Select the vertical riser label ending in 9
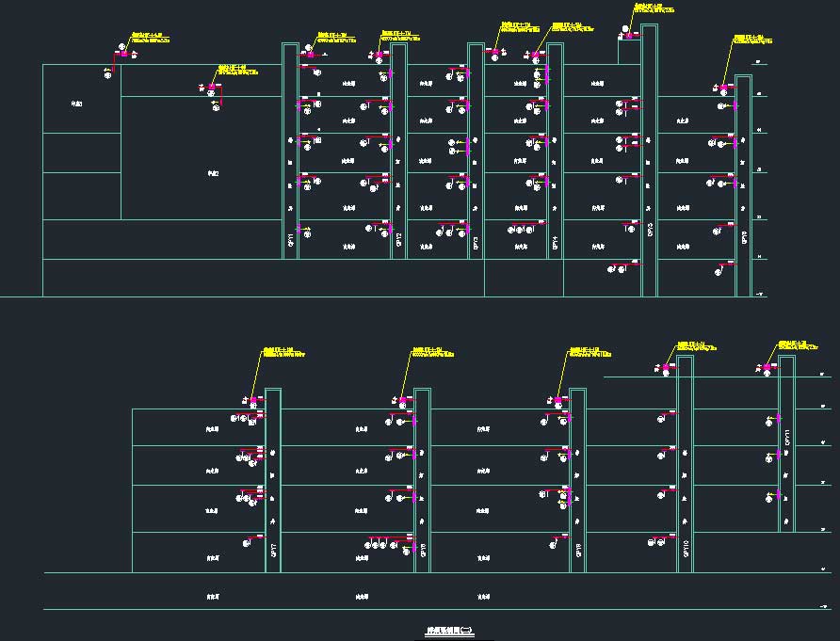The height and width of the screenshot is (641, 840). pyautogui.click(x=578, y=550)
